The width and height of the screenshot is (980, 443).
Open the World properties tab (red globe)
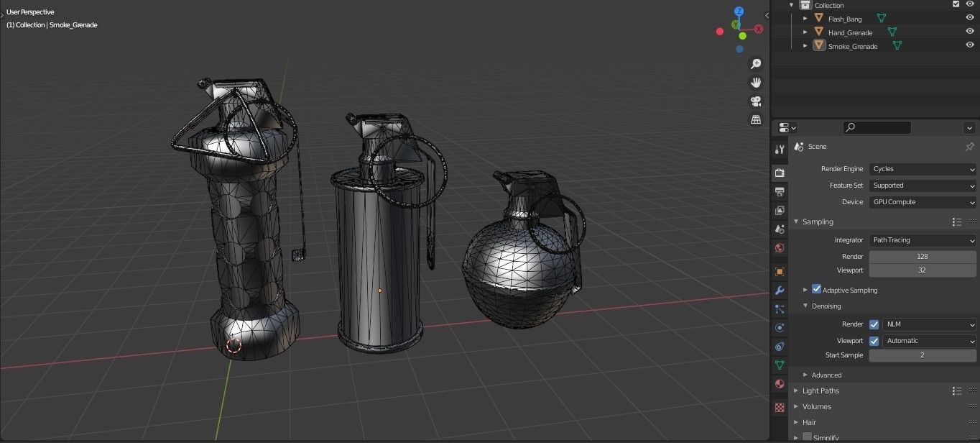(x=780, y=247)
